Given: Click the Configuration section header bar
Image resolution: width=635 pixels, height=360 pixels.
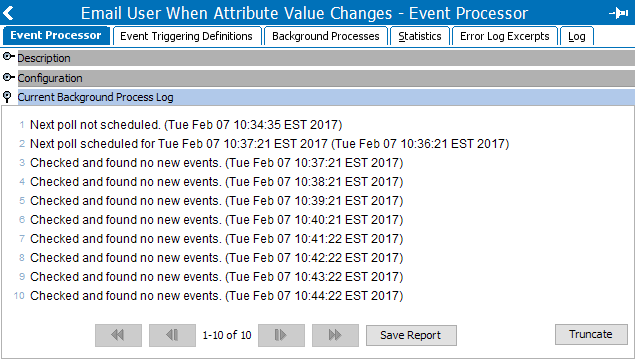Looking at the screenshot, I should click(x=326, y=78).
